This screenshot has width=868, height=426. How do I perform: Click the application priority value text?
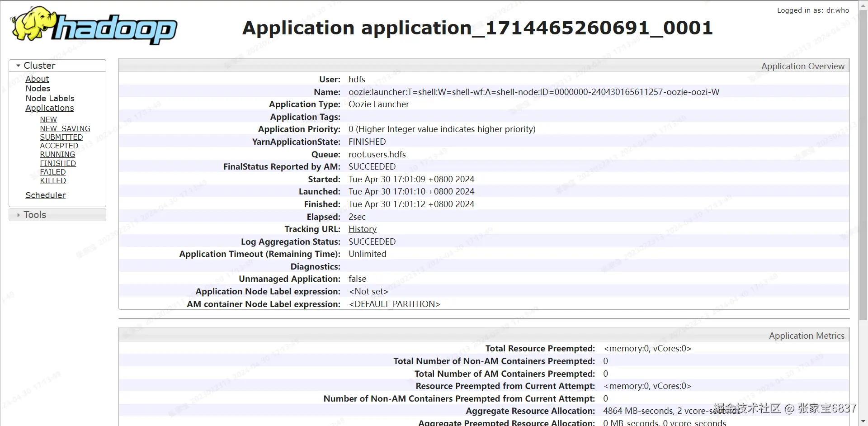point(442,129)
